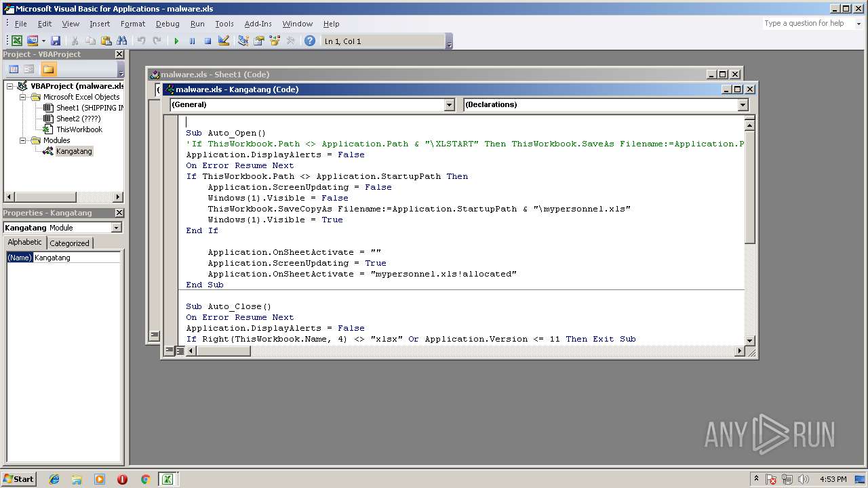This screenshot has height=488, width=868.
Task: Open Properties Window toolbar icon
Action: click(x=258, y=41)
